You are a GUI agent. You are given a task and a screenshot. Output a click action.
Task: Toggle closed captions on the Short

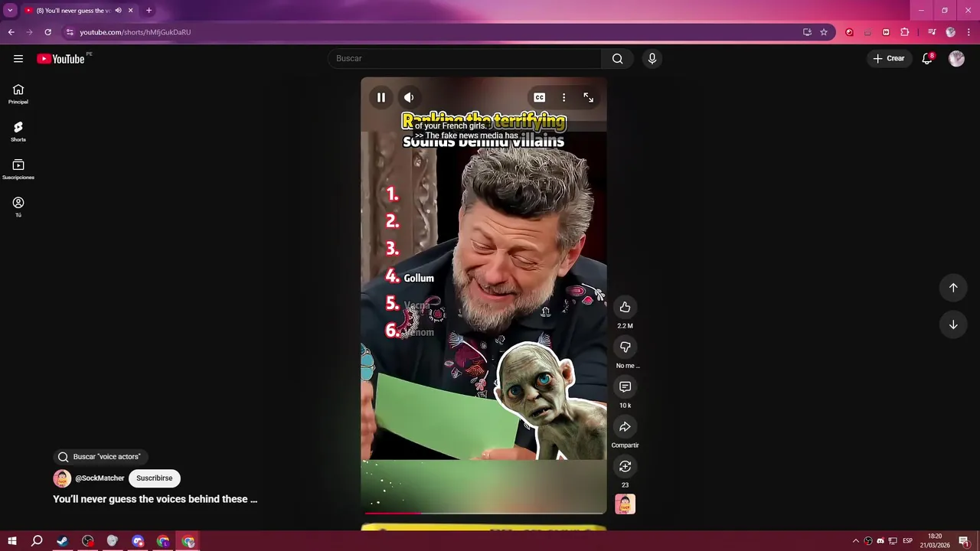(x=539, y=97)
